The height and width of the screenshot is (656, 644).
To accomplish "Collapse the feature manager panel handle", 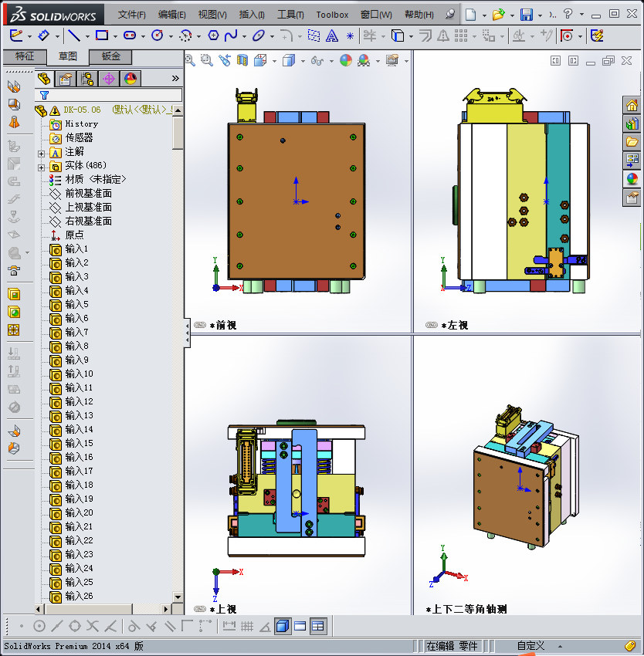I will point(187,333).
